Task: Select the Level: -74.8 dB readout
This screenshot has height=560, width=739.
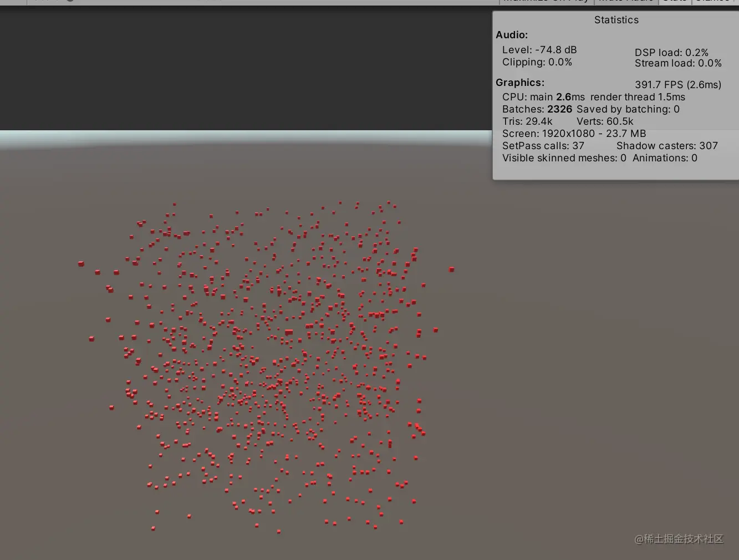Action: coord(539,50)
